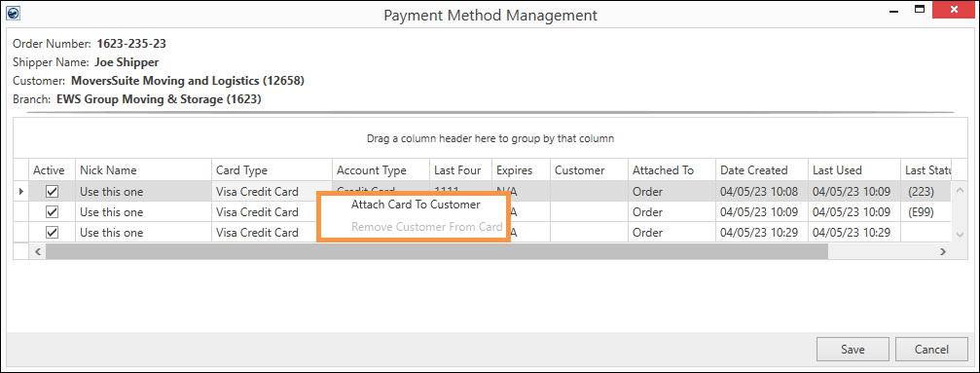Toggle Active checkbox for row created 10:29
The height and width of the screenshot is (373, 980).
coord(53,232)
